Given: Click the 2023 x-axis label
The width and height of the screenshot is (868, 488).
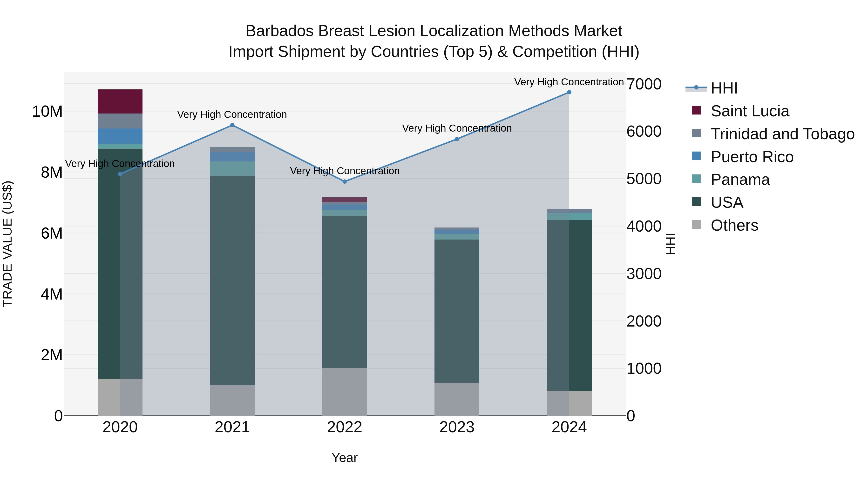Looking at the screenshot, I should pyautogui.click(x=457, y=427).
